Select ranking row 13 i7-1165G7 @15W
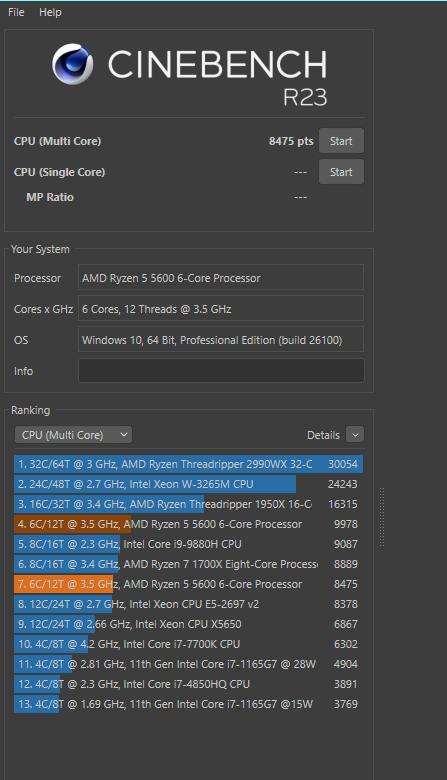Viewport: 447px width, 780px height. pyautogui.click(x=188, y=704)
